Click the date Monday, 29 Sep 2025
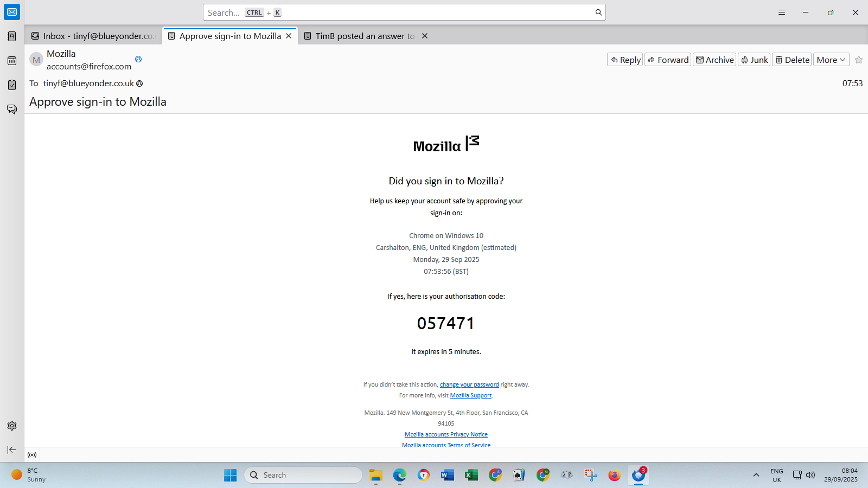Image resolution: width=868 pixels, height=488 pixels. tap(446, 259)
